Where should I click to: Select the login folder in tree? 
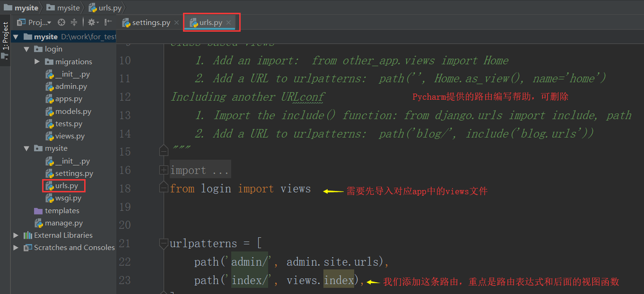[54, 49]
